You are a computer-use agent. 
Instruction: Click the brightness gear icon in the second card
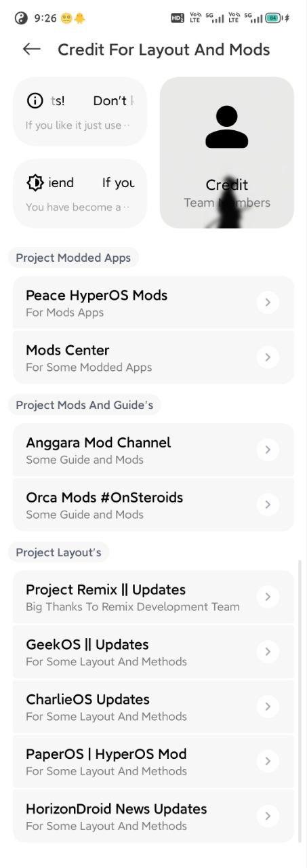tap(35, 182)
